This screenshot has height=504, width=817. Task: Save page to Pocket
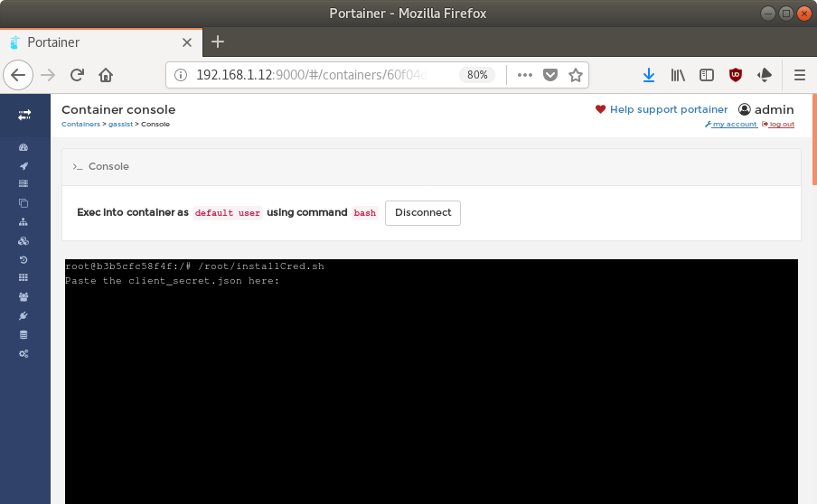(550, 75)
